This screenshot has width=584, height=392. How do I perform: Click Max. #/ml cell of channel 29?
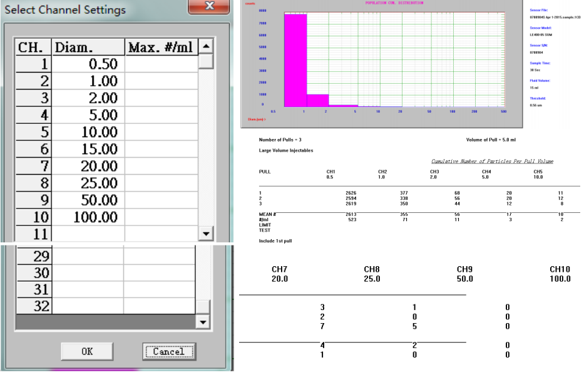pyautogui.click(x=160, y=256)
